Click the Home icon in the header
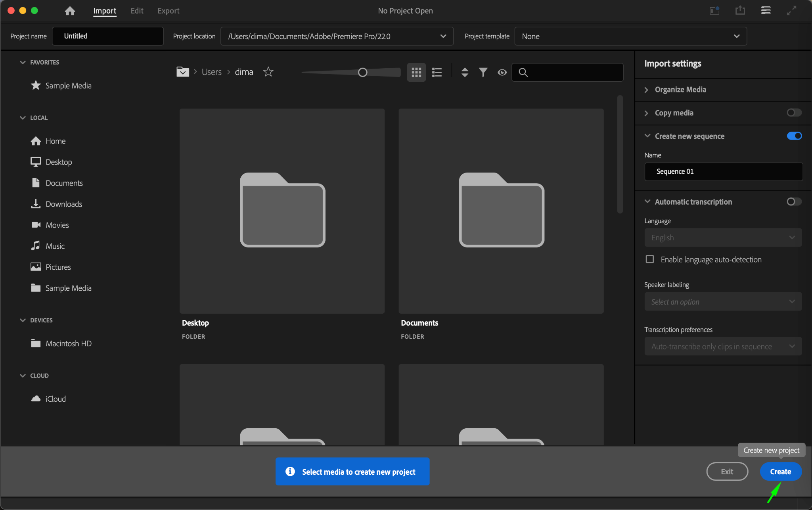The width and height of the screenshot is (812, 510). pyautogui.click(x=70, y=11)
